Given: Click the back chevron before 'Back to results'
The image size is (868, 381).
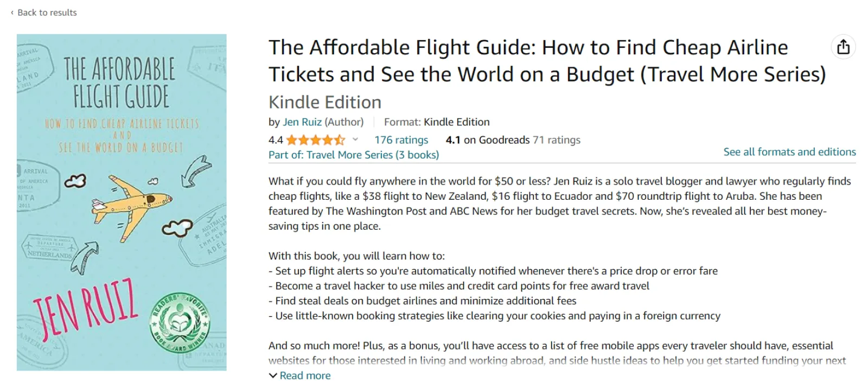Looking at the screenshot, I should point(12,12).
